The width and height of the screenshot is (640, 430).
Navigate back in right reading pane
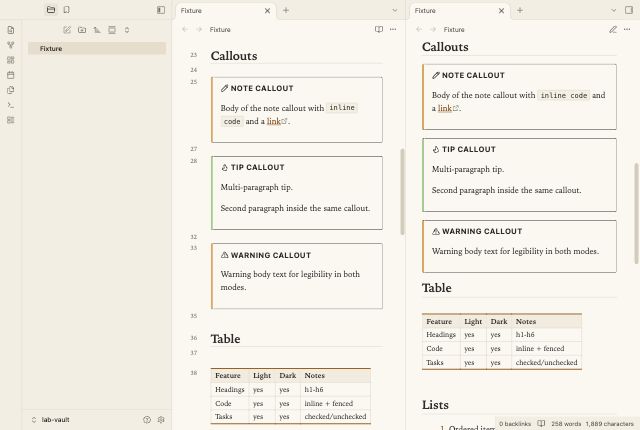[419, 29]
